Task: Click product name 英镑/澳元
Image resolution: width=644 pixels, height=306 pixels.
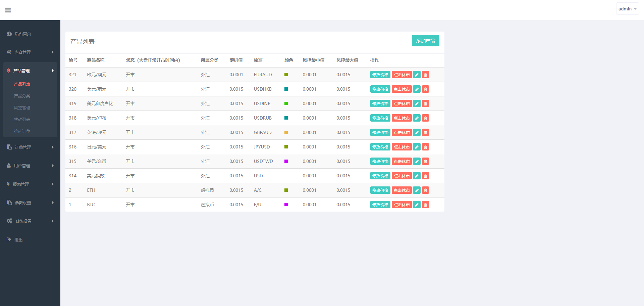Action: click(x=97, y=132)
